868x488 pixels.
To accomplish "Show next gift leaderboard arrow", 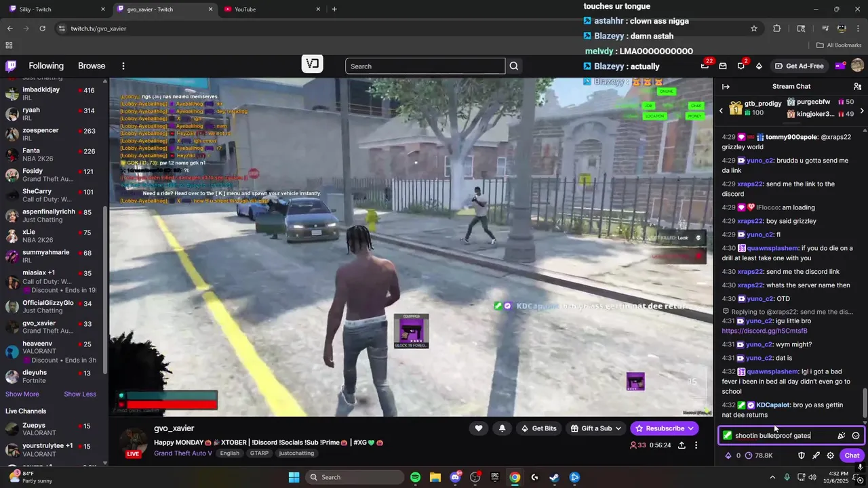I will 862,110.
